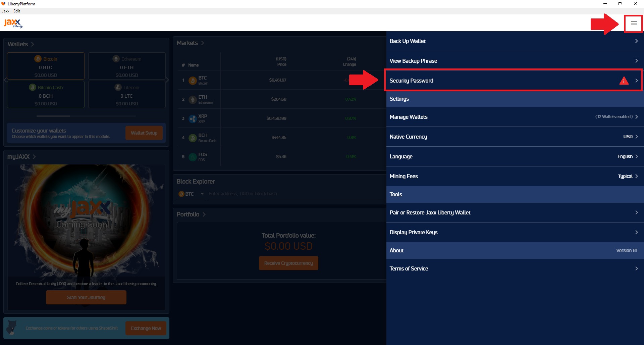Open View Backup Phrase option
Viewport: 644px width, 345px height.
pyautogui.click(x=515, y=61)
